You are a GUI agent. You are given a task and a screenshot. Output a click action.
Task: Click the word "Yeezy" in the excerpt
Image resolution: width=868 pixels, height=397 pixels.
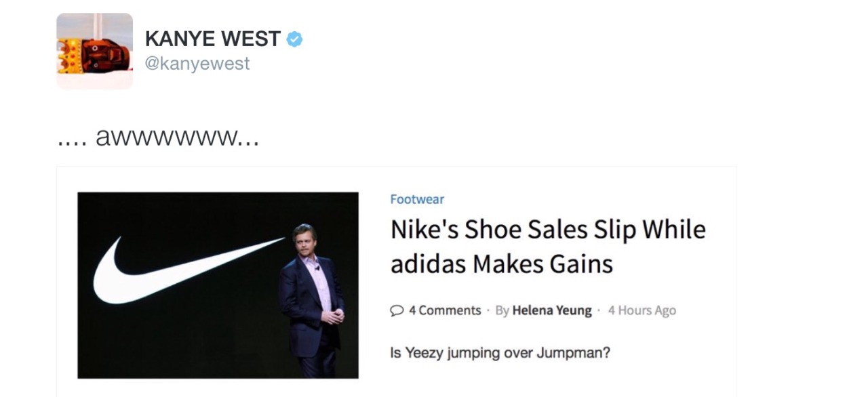(x=425, y=353)
